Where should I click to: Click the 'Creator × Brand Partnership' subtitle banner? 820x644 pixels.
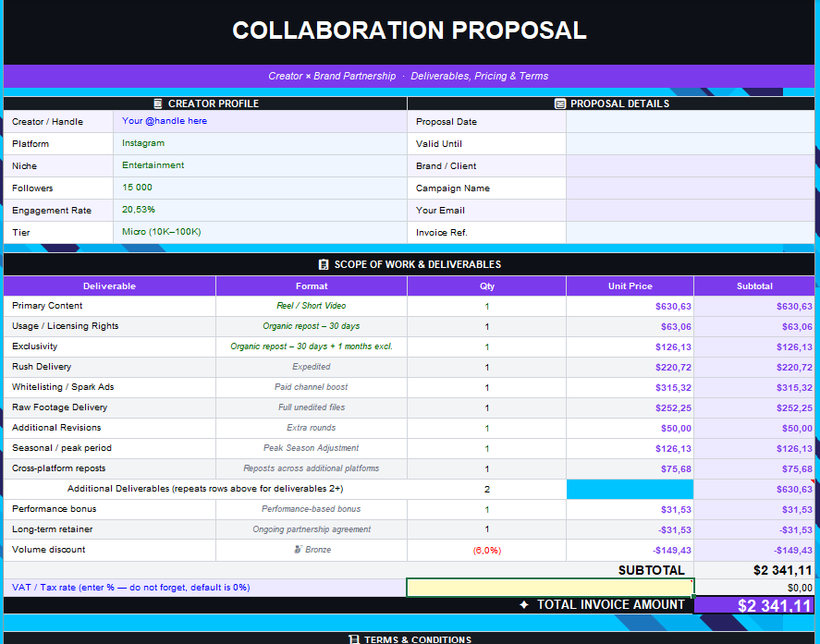click(x=409, y=77)
